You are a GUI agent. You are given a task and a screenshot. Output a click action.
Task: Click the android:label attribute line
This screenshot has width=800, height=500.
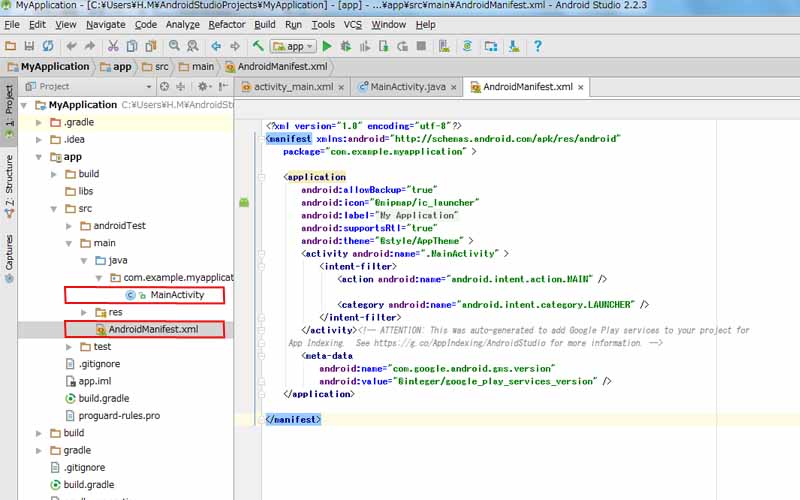pyautogui.click(x=379, y=215)
